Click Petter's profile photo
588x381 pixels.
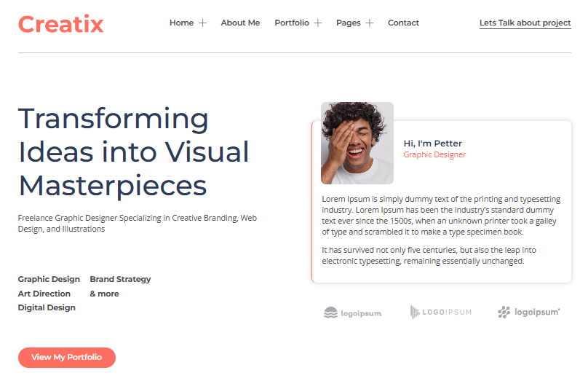point(357,143)
